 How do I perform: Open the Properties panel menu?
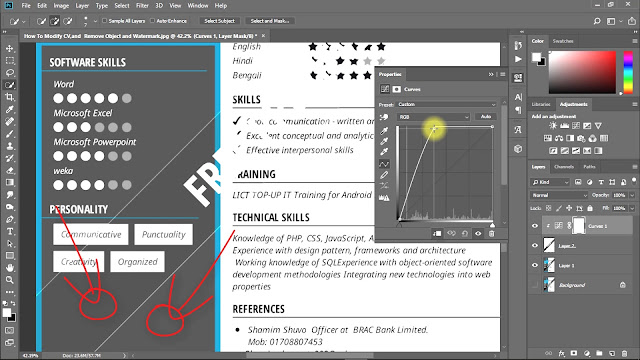[502, 74]
